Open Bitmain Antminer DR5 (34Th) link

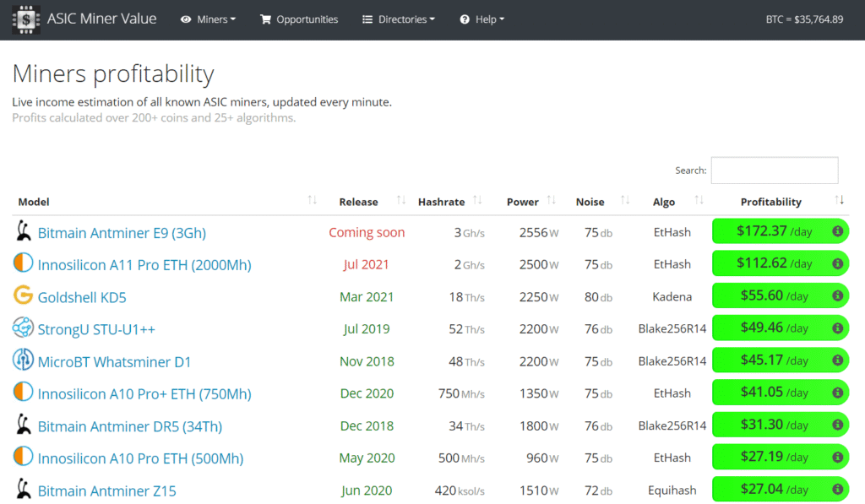coord(129,426)
